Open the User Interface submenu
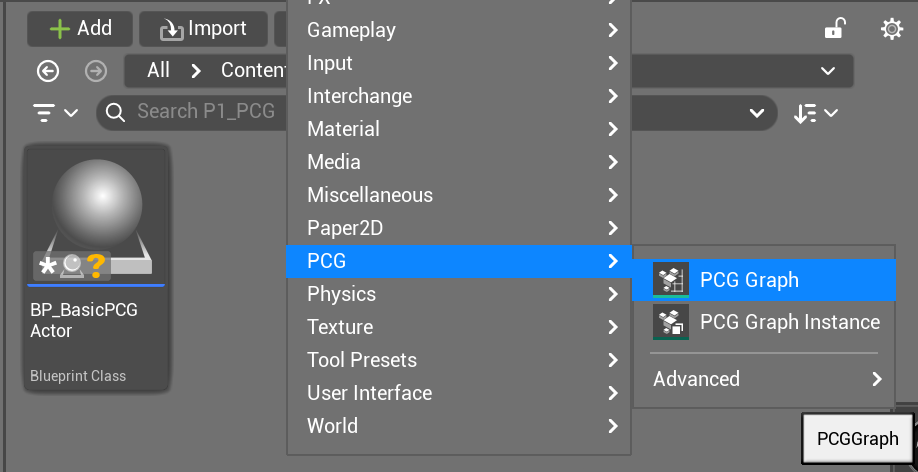 pos(458,393)
